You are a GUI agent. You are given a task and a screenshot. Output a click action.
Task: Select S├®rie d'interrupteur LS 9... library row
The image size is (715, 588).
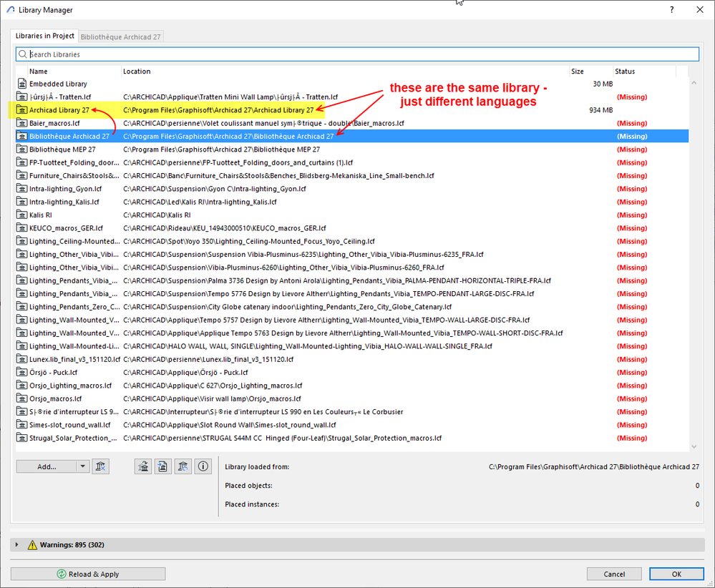(x=352, y=411)
